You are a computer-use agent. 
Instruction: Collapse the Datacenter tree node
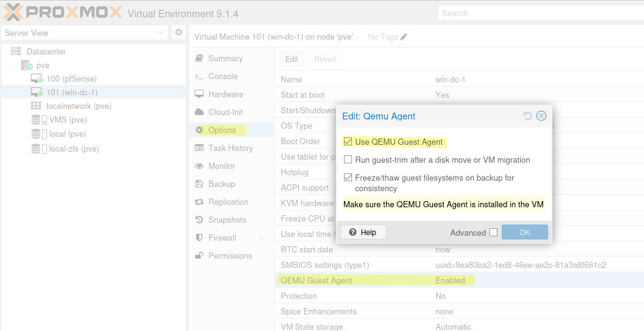click(x=7, y=51)
